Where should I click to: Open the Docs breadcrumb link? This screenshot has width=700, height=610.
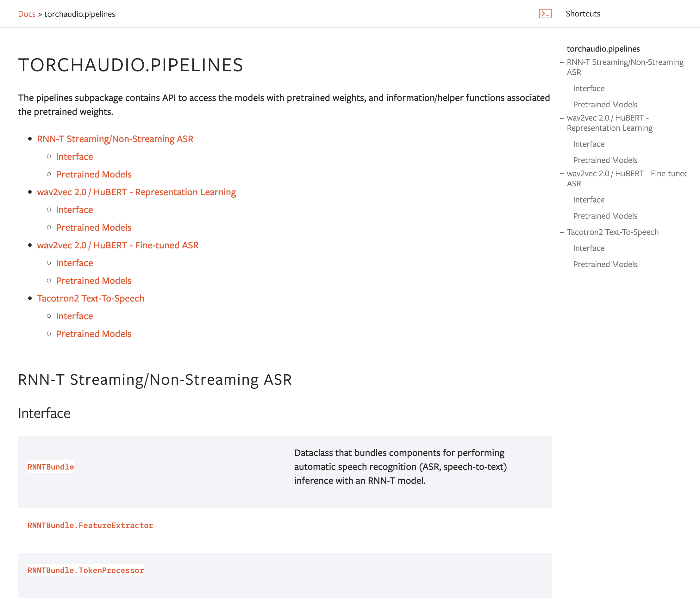coord(27,14)
